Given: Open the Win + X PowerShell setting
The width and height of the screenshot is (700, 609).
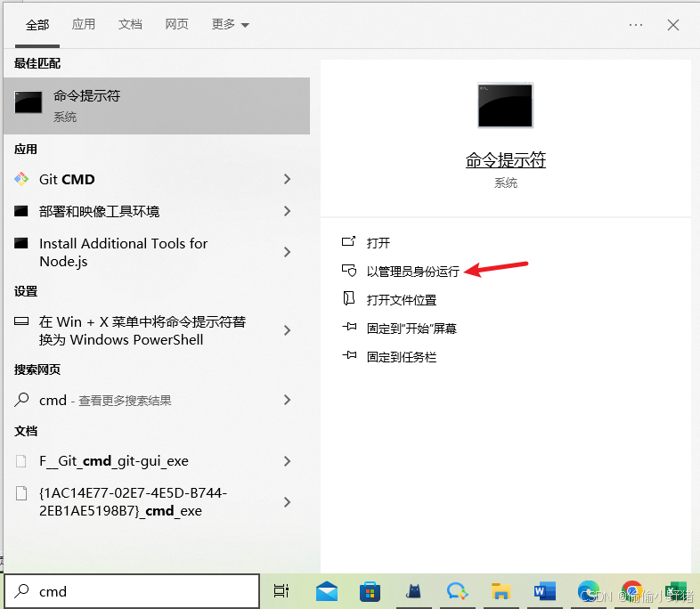Looking at the screenshot, I should 156,330.
